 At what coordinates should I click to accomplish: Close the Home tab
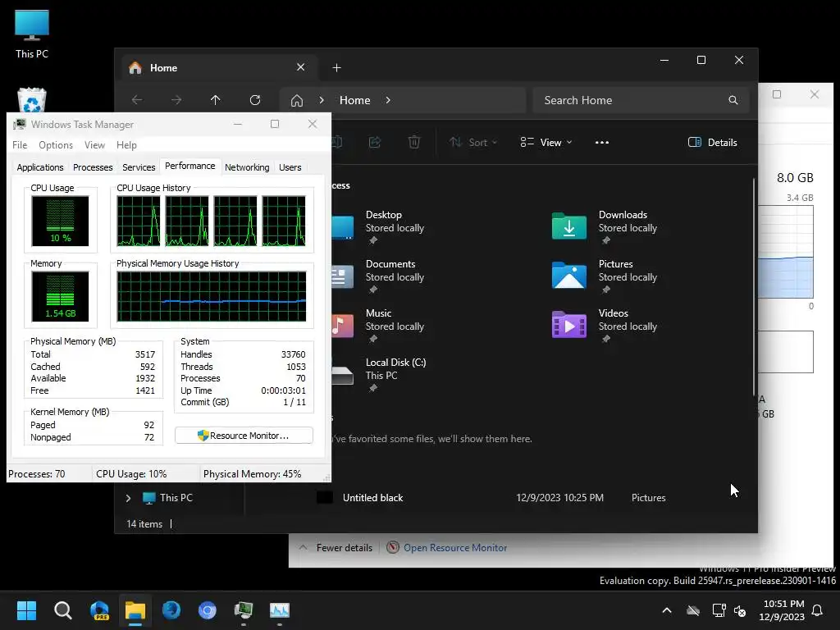300,67
